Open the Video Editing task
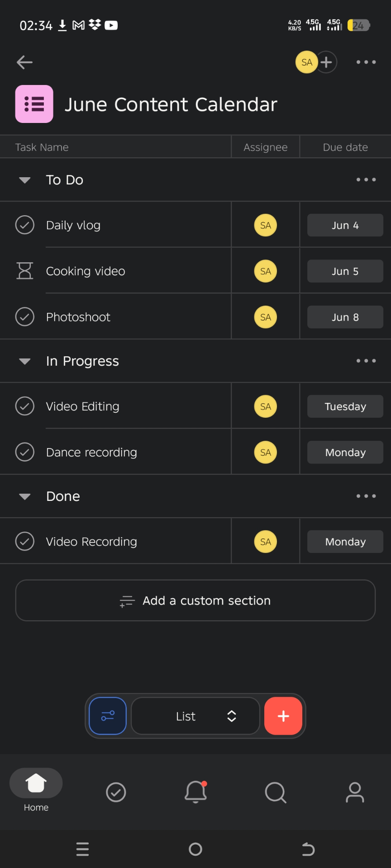Screen dimensions: 391x868 coord(83,406)
